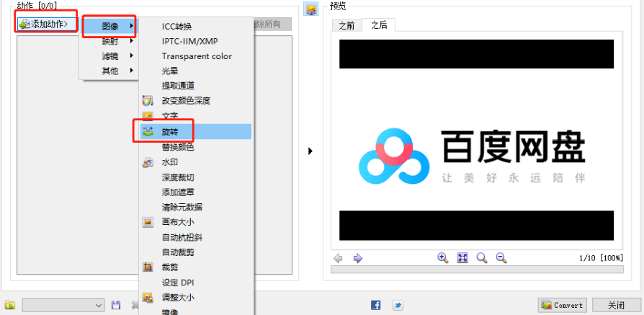Click the save script floppy icon
This screenshot has height=315, width=644.
pyautogui.click(x=116, y=305)
